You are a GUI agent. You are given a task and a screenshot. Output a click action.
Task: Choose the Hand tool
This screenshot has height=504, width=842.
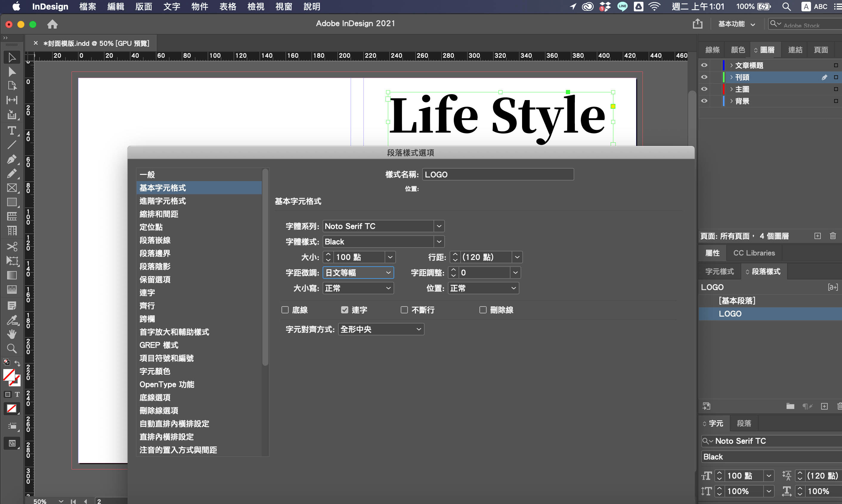(12, 334)
